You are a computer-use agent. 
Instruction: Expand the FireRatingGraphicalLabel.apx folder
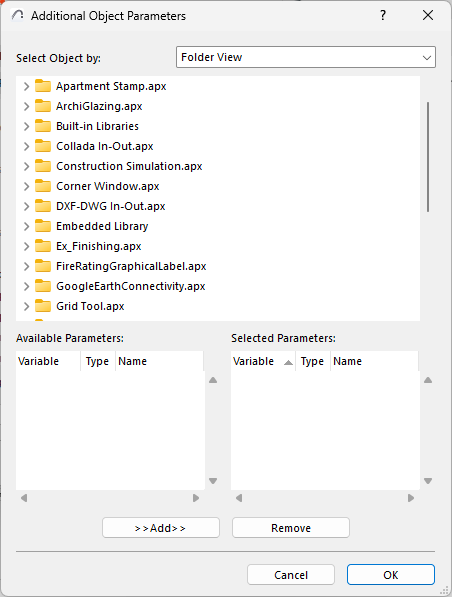click(x=26, y=266)
